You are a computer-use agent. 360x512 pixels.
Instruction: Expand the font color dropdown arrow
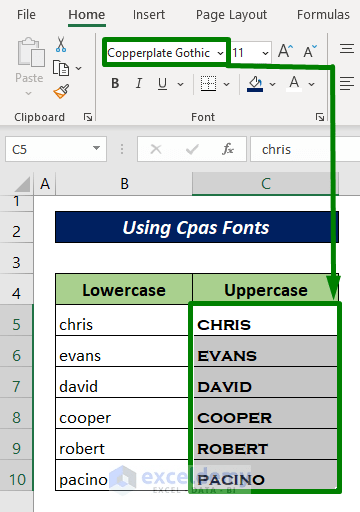click(311, 84)
